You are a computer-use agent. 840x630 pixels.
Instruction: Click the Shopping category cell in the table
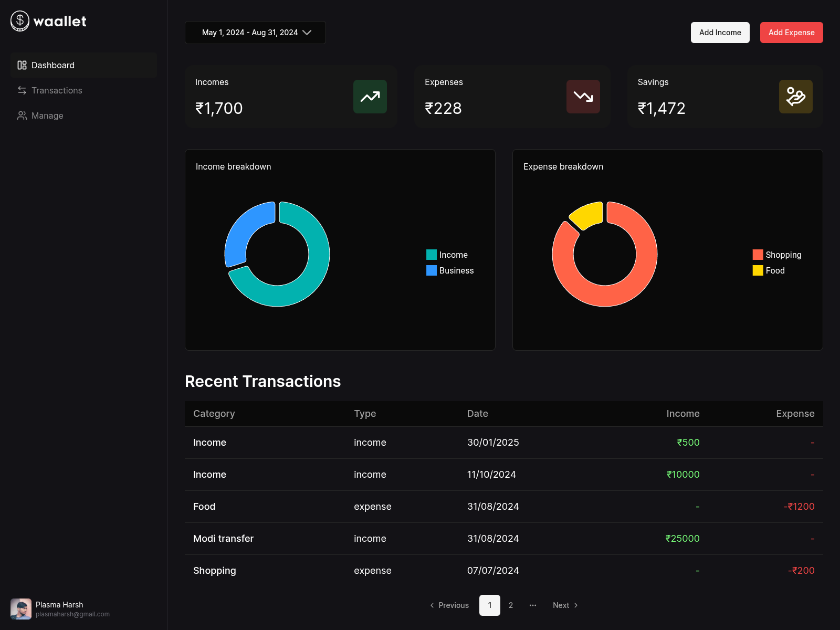tap(215, 571)
